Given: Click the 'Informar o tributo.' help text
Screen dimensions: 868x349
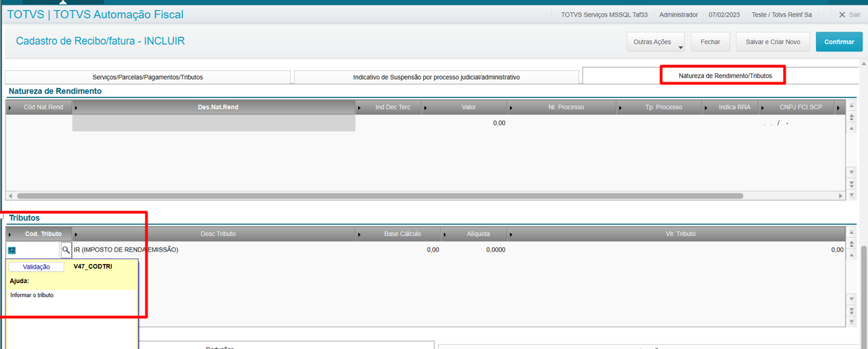Looking at the screenshot, I should [x=32, y=296].
